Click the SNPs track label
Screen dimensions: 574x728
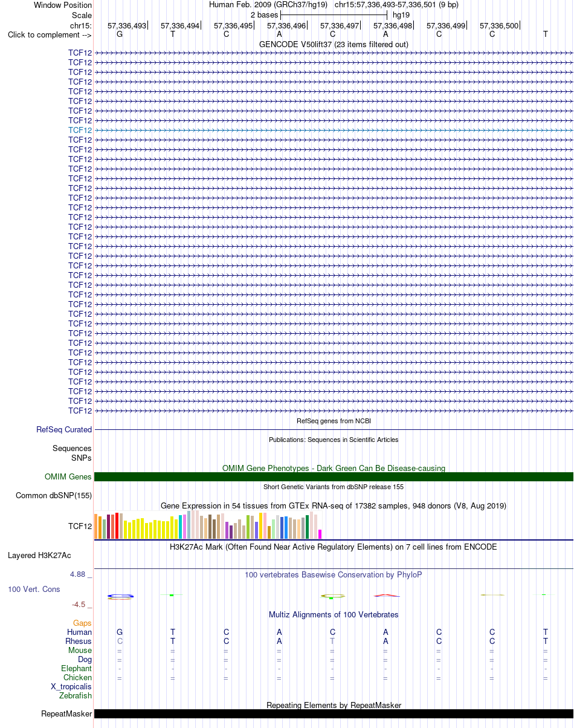click(x=82, y=458)
